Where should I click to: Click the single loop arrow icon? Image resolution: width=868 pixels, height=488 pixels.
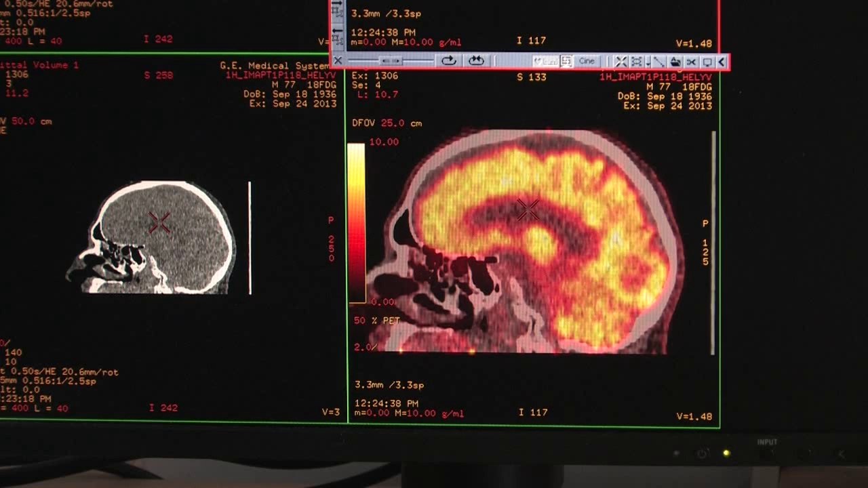pyautogui.click(x=448, y=61)
